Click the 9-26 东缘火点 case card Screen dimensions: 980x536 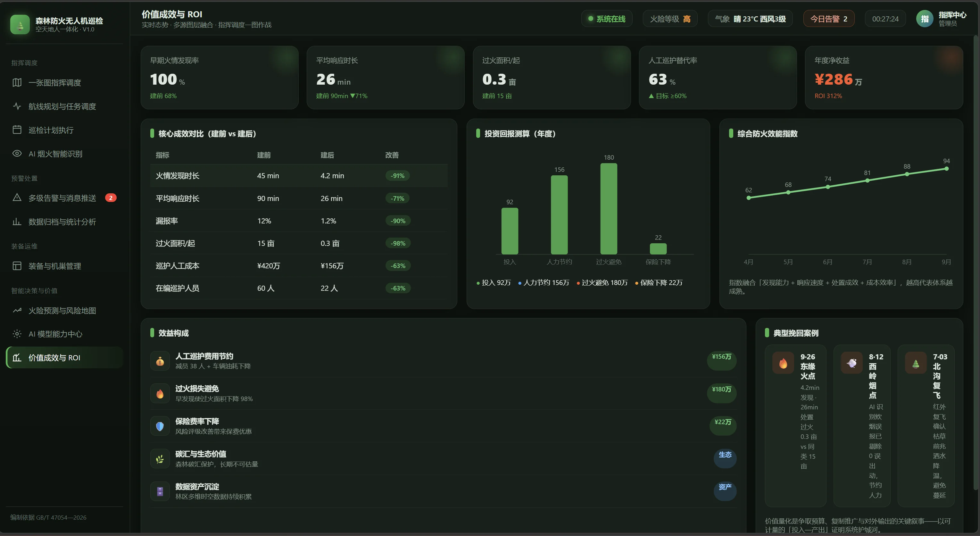(795, 426)
